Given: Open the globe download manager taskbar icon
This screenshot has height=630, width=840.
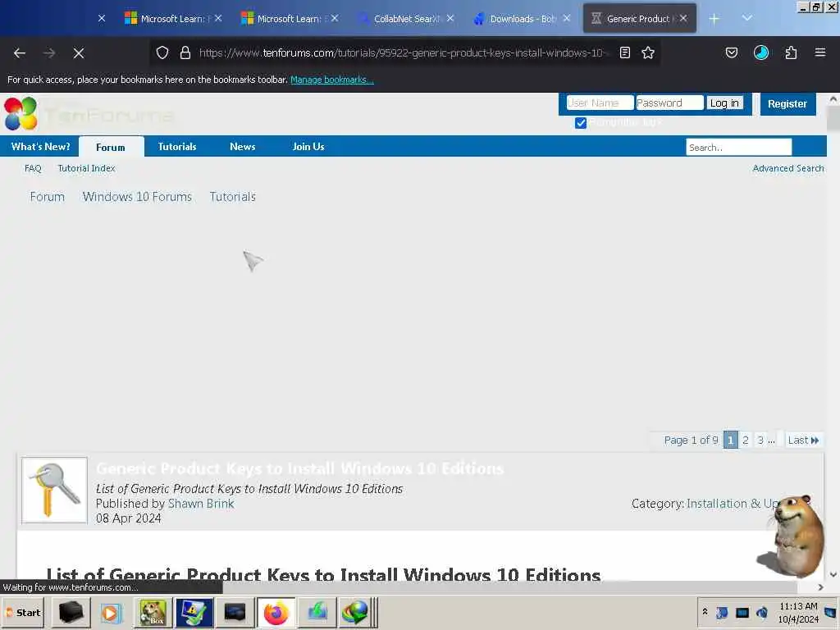Looking at the screenshot, I should click(x=354, y=612).
